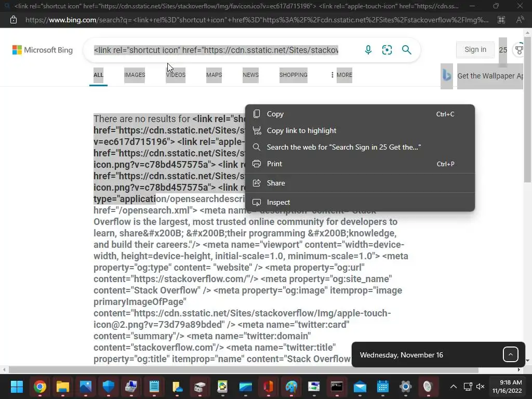Switch to the NEWS tab
This screenshot has height=399, width=532.
point(251,75)
